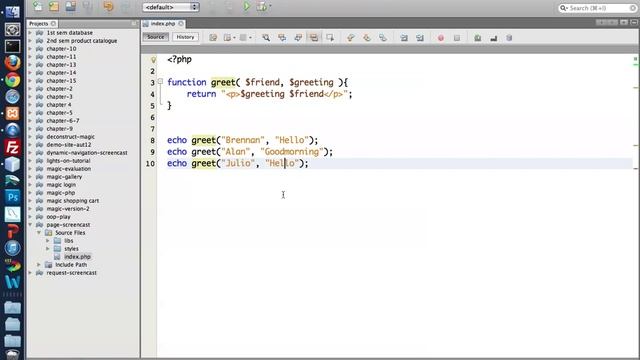
Task: Expand the styles folder
Action: [x=48, y=249]
